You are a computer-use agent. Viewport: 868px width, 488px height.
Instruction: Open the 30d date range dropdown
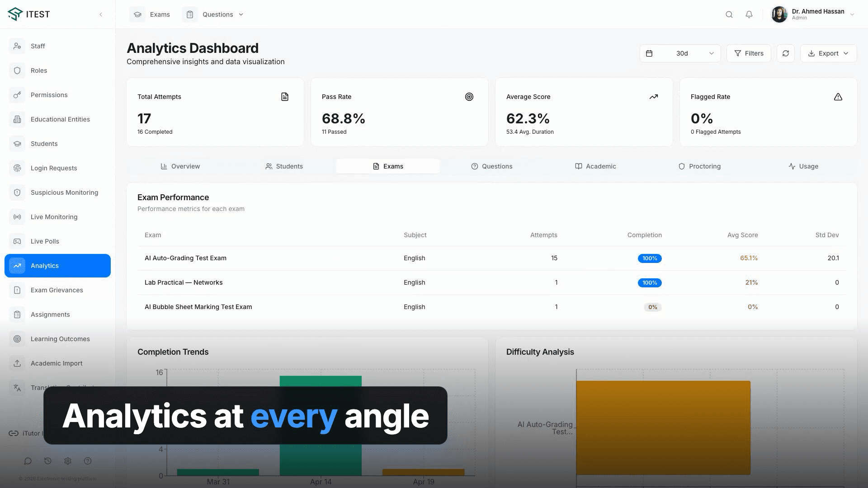point(680,53)
